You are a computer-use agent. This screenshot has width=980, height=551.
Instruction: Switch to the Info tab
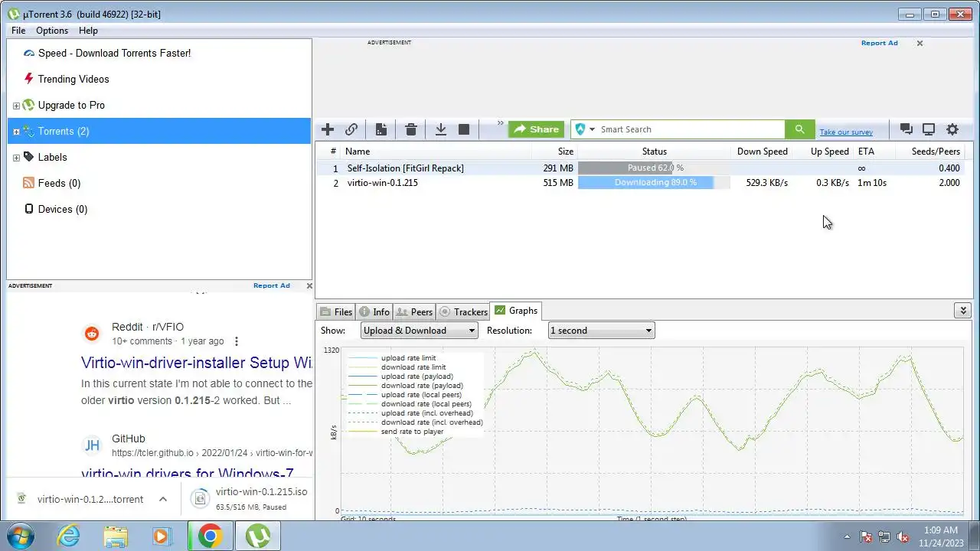374,311
